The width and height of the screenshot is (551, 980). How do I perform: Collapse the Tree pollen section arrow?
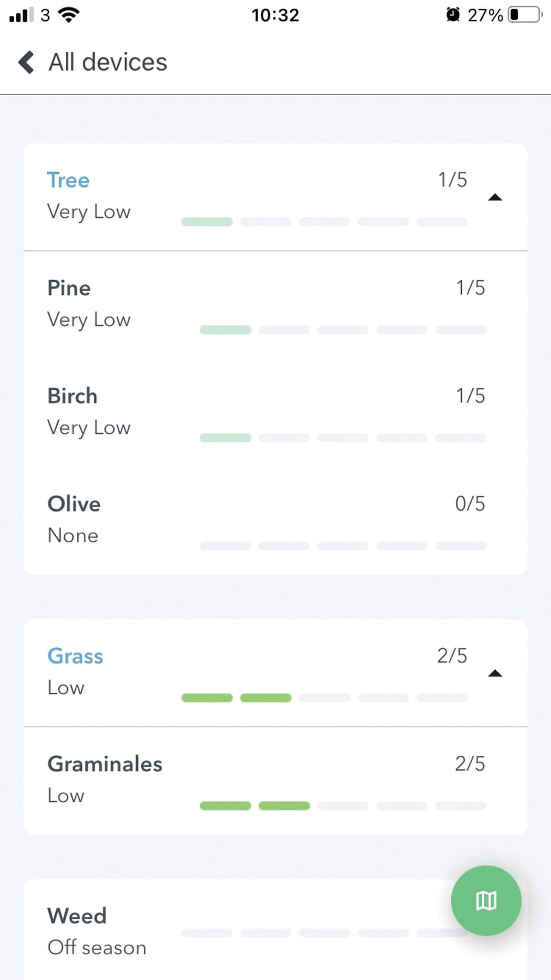pyautogui.click(x=495, y=198)
